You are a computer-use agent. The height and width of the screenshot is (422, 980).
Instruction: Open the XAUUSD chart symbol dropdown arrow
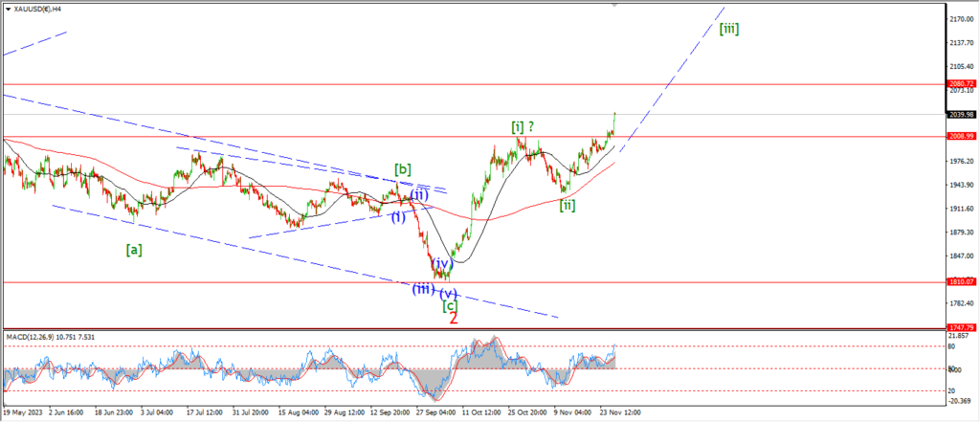click(7, 8)
